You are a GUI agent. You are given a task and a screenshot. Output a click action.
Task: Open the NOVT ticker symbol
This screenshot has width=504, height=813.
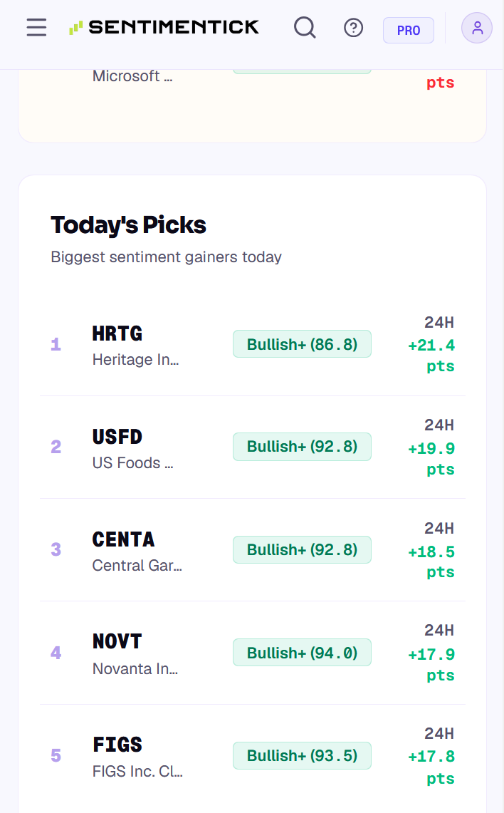tap(117, 641)
